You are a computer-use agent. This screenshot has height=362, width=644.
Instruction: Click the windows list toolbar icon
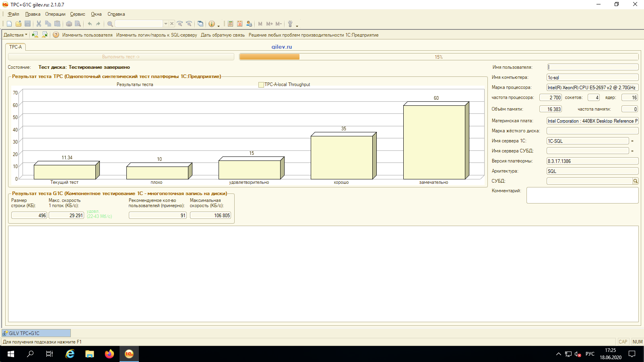point(200,24)
